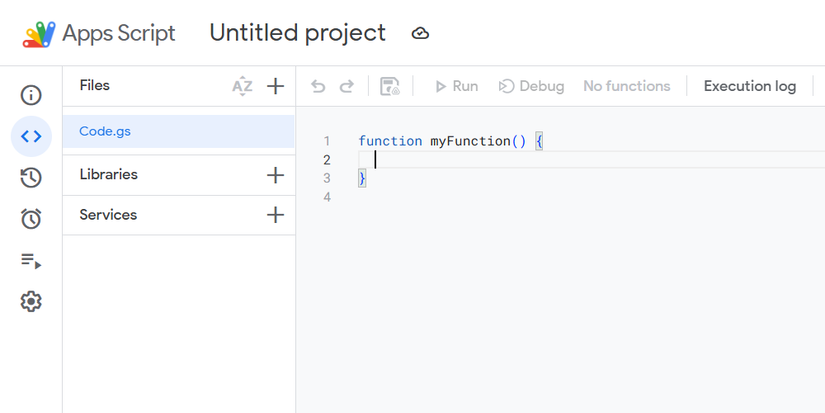Open the Executions list icon
This screenshot has height=413, width=825.
click(31, 261)
